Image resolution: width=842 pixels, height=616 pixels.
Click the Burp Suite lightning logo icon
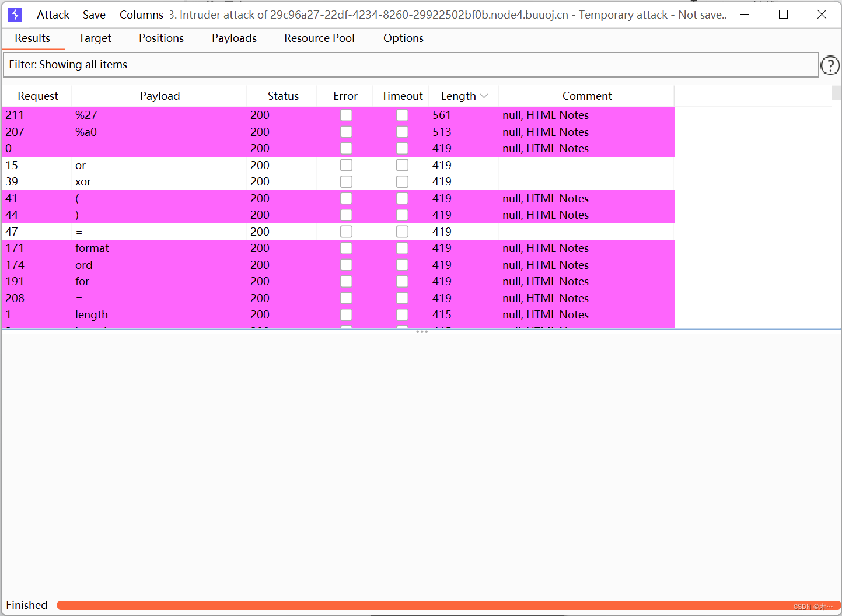[x=15, y=15]
